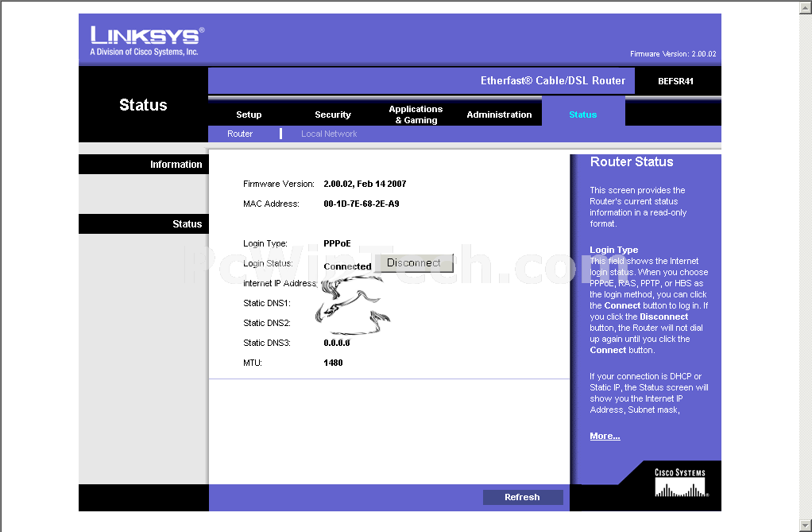Screen dimensions: 812x532
Task: Switch to Applications & Gaming tab
Action: click(x=416, y=115)
